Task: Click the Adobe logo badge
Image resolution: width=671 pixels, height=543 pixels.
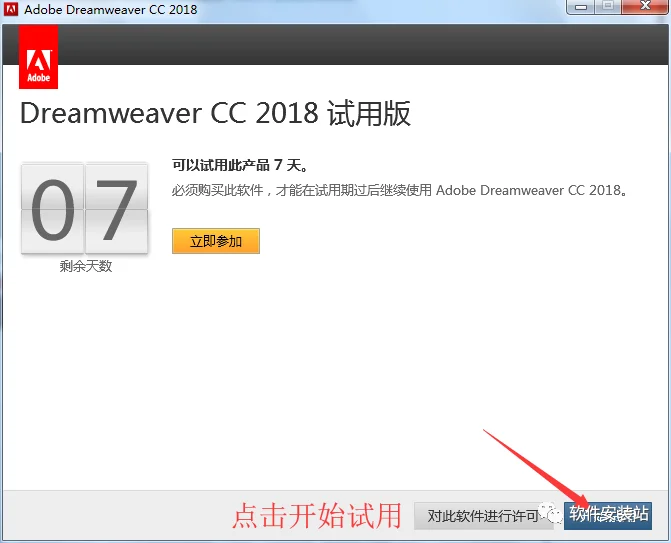Action: (x=39, y=57)
